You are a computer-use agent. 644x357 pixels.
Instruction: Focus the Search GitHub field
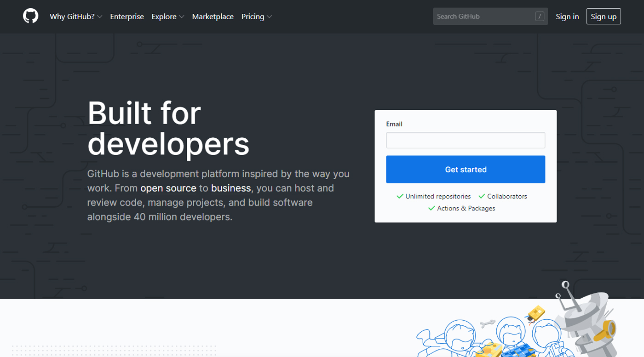point(490,17)
